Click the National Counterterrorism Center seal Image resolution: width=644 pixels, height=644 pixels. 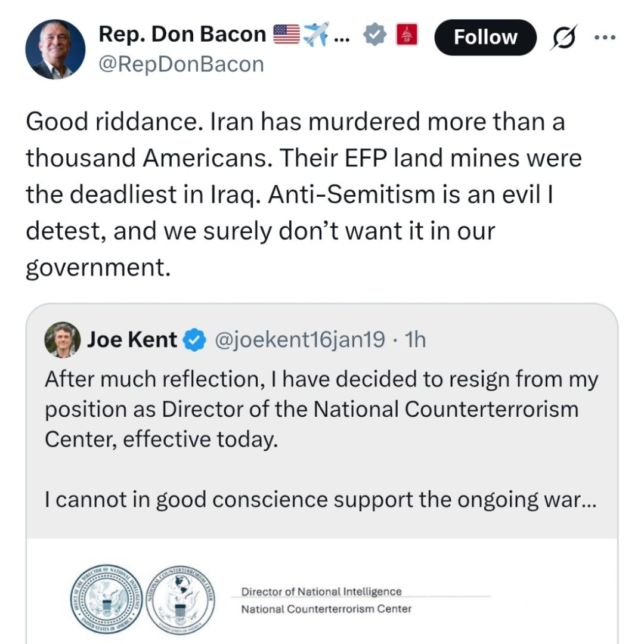tap(182, 598)
